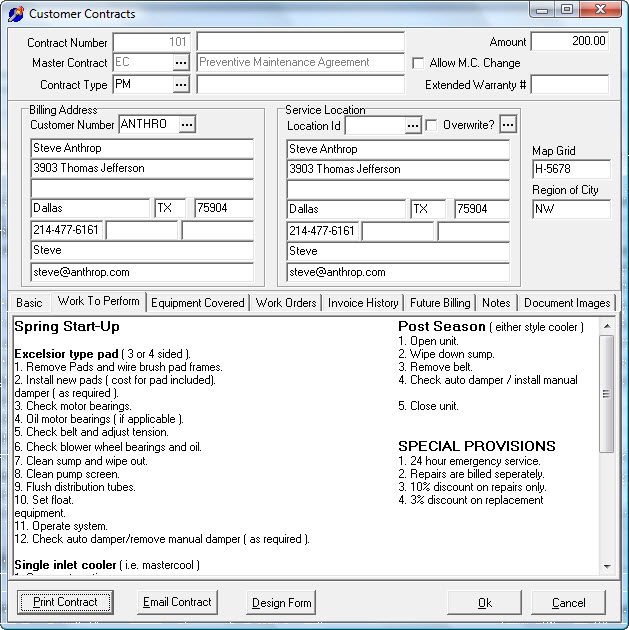Click service location street field 3903 Thomas Jefferson
The height and width of the screenshot is (630, 629).
point(398,169)
